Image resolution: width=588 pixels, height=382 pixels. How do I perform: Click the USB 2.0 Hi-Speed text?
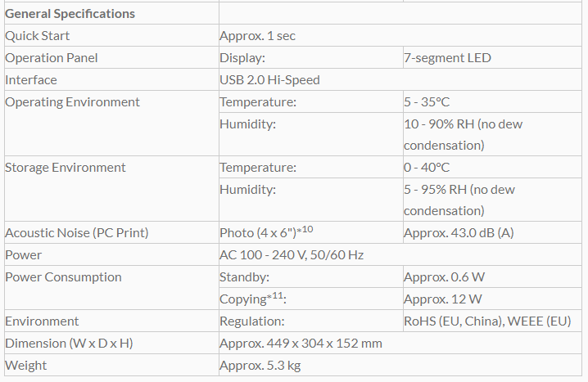269,80
